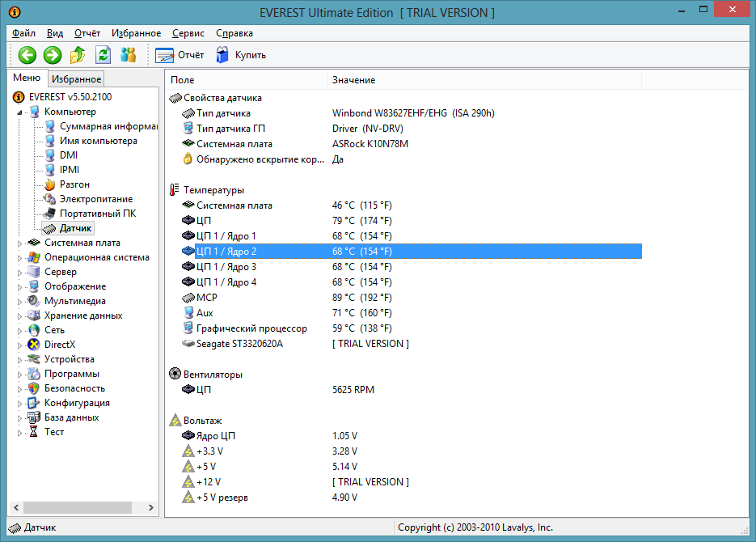Select Имя компьютера tree item
The width and height of the screenshot is (756, 542).
point(99,141)
